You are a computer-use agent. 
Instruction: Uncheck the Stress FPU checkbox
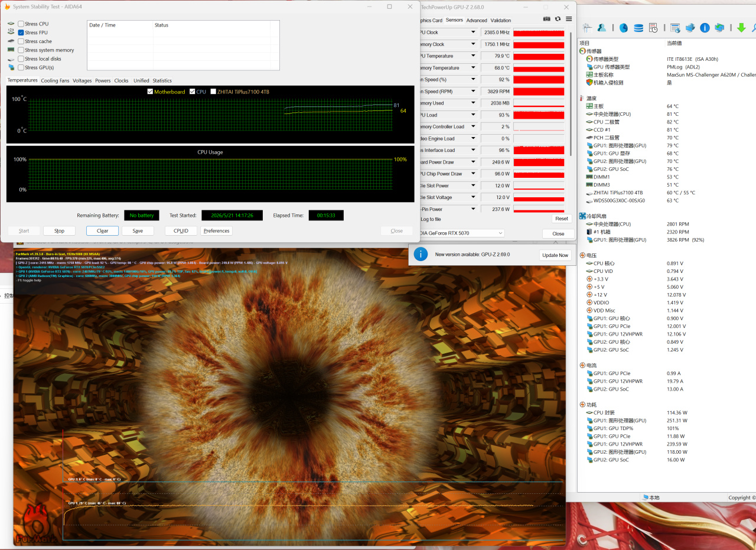tap(21, 32)
